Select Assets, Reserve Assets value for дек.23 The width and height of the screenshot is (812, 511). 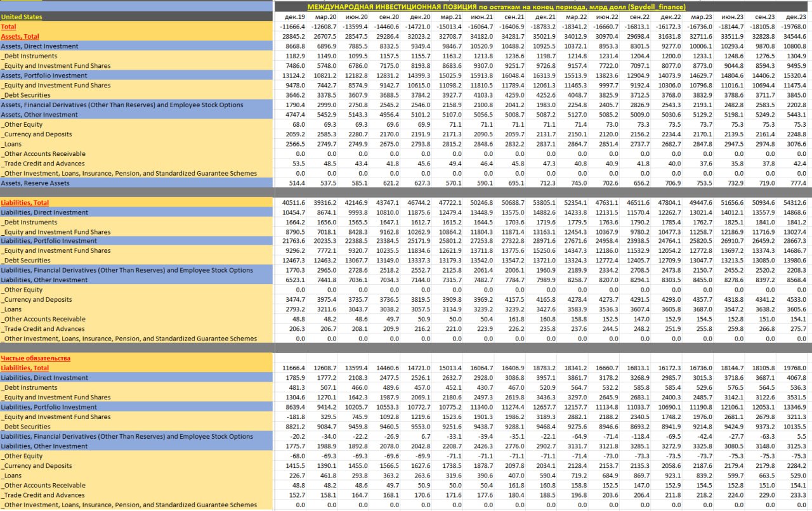tap(796, 183)
